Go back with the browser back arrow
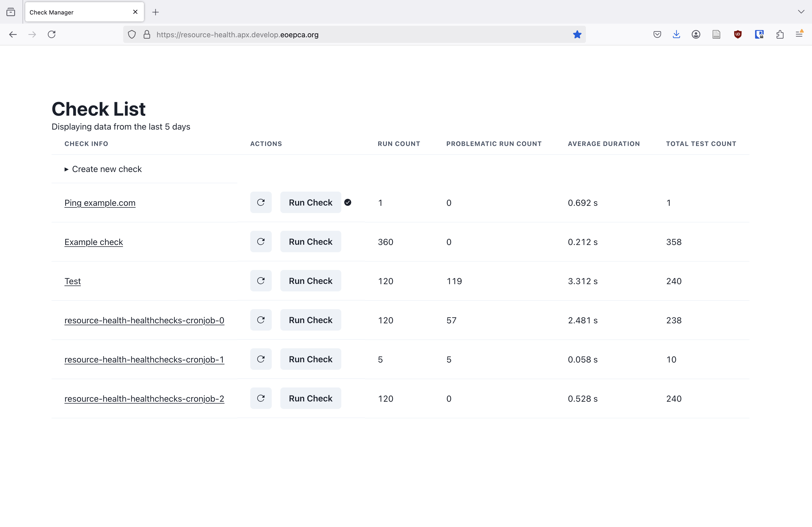 pyautogui.click(x=13, y=34)
